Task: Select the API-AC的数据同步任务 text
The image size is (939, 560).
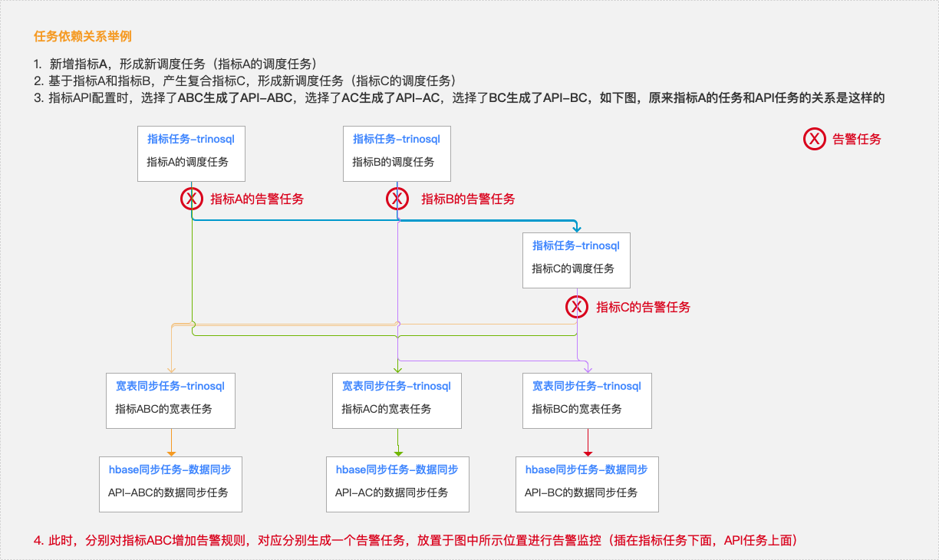Action: [391, 492]
